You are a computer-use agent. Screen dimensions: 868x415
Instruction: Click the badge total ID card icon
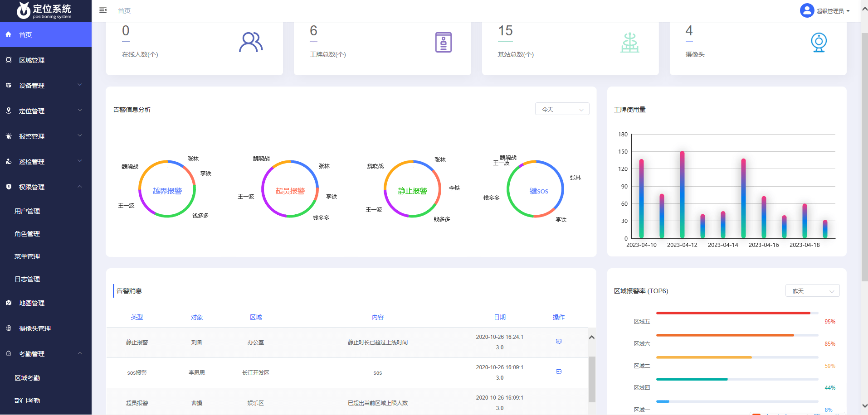coord(444,42)
